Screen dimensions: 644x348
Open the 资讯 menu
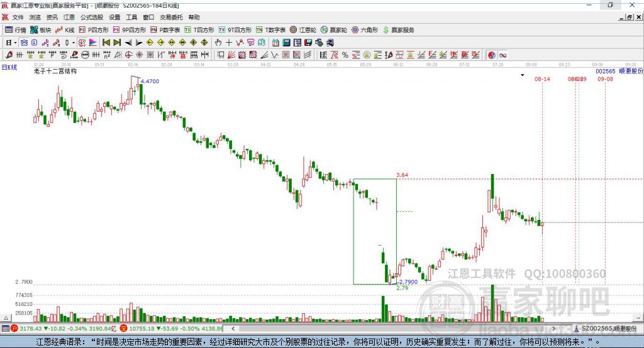pyautogui.click(x=52, y=17)
